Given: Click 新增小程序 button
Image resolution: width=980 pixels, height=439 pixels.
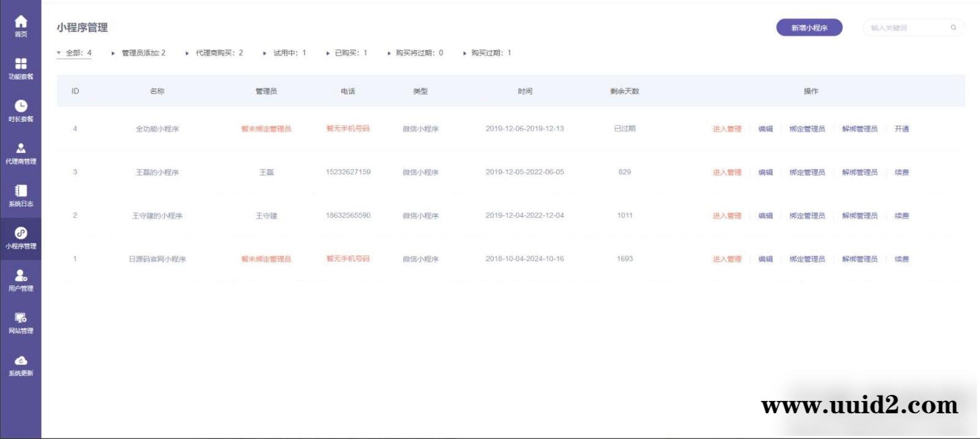Looking at the screenshot, I should (809, 28).
